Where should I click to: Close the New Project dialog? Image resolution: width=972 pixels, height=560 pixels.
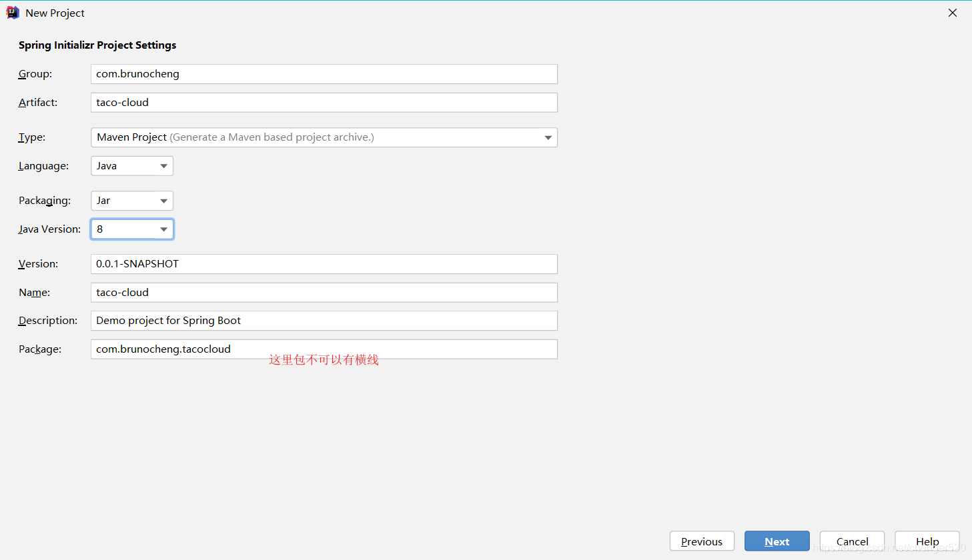[x=953, y=13]
